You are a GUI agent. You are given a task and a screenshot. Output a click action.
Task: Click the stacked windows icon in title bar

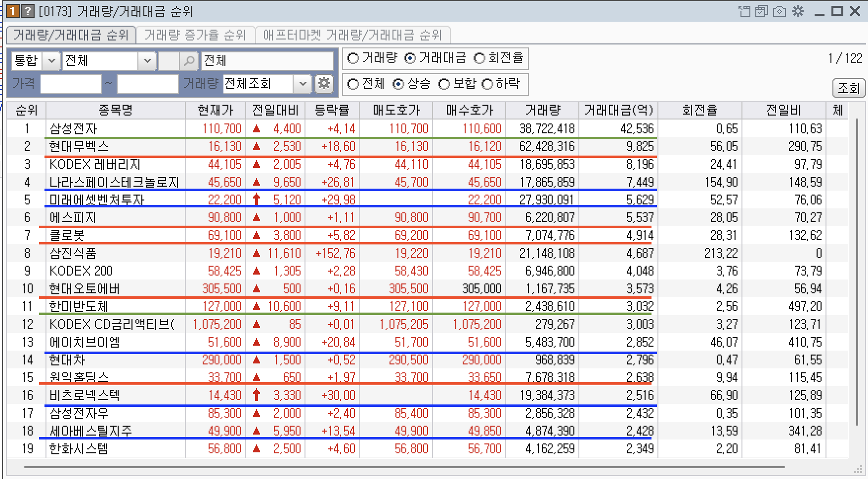click(762, 11)
